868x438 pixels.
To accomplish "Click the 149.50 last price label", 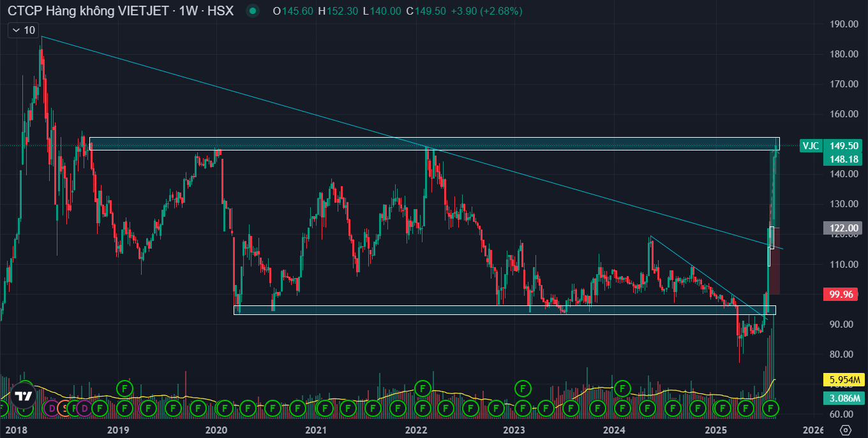I will pos(842,145).
